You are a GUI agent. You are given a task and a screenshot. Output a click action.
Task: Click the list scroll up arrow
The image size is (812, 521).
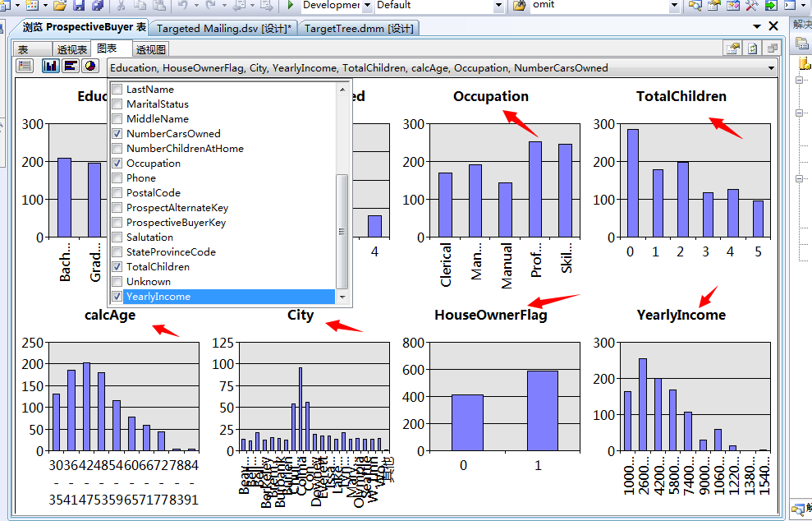click(342, 90)
